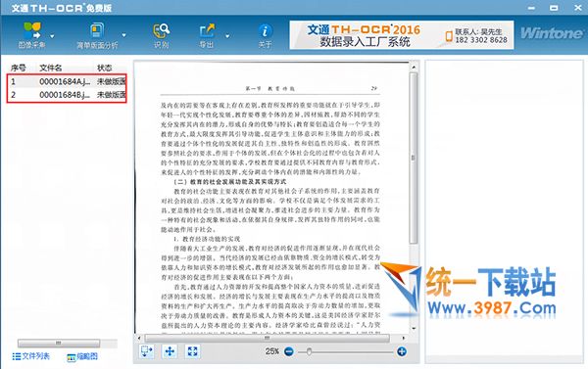Start recognition with the 识别 icon

162,31
